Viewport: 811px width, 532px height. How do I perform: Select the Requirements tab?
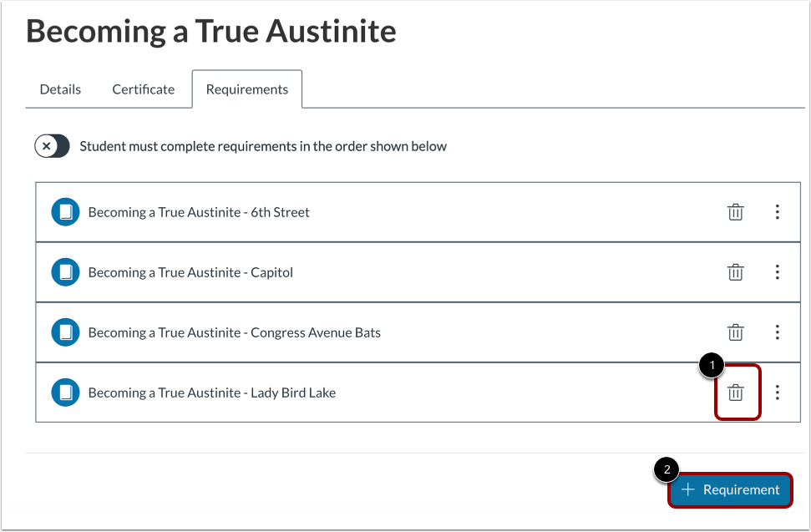[247, 89]
